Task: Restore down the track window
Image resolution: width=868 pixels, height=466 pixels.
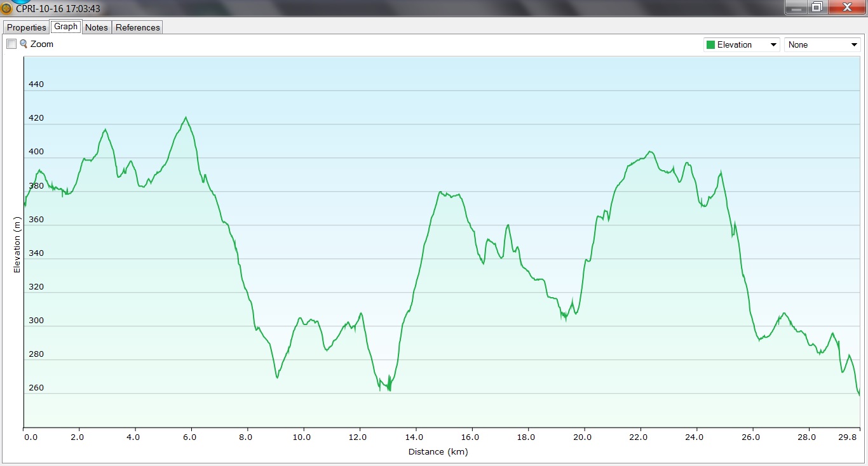Action: (x=817, y=8)
